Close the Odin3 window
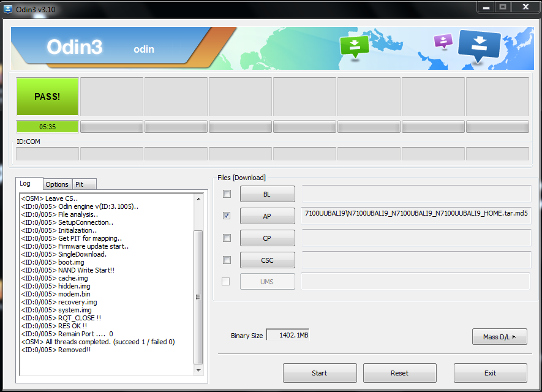 (525, 7)
